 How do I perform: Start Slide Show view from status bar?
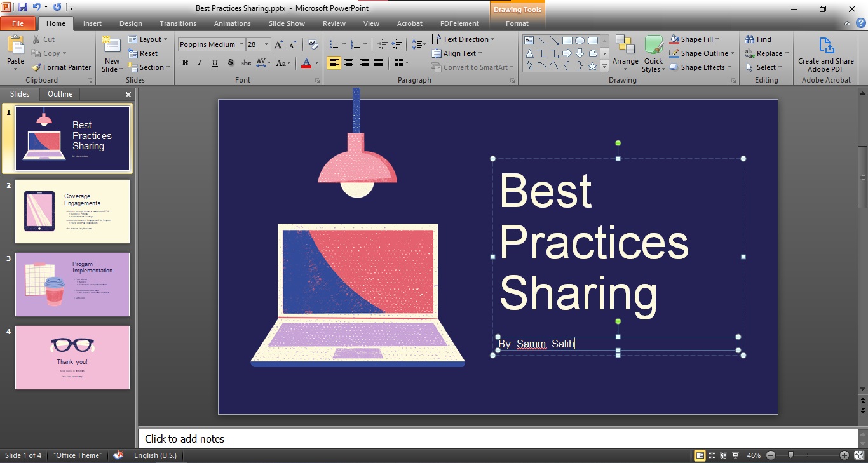[735, 455]
